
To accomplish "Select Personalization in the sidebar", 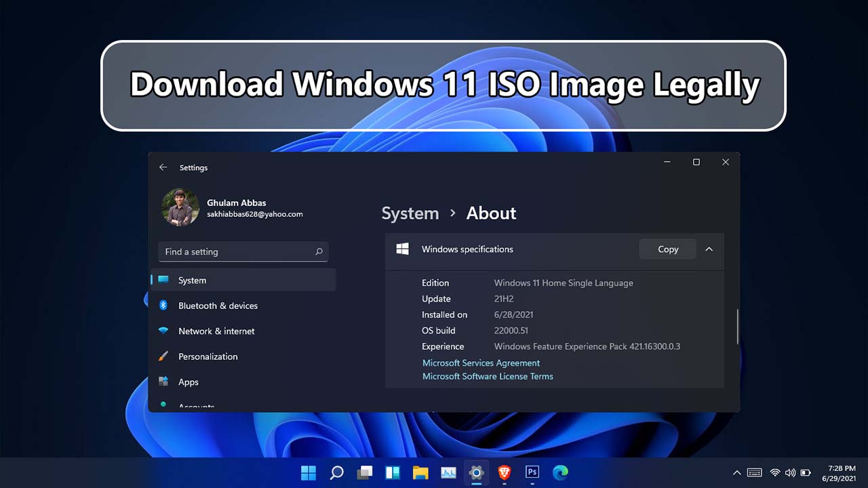I will 208,357.
